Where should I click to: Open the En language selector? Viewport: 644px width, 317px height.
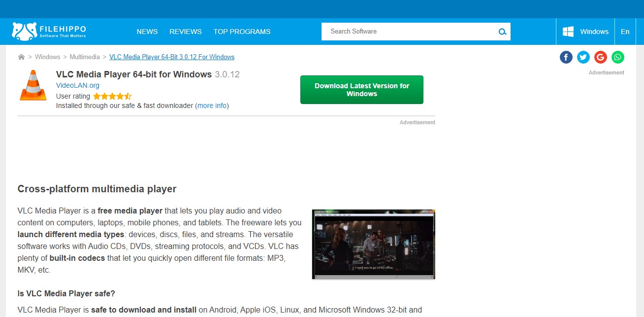(625, 32)
